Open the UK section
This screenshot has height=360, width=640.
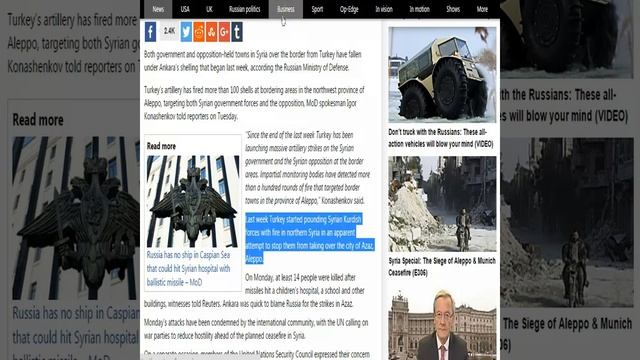pyautogui.click(x=209, y=9)
